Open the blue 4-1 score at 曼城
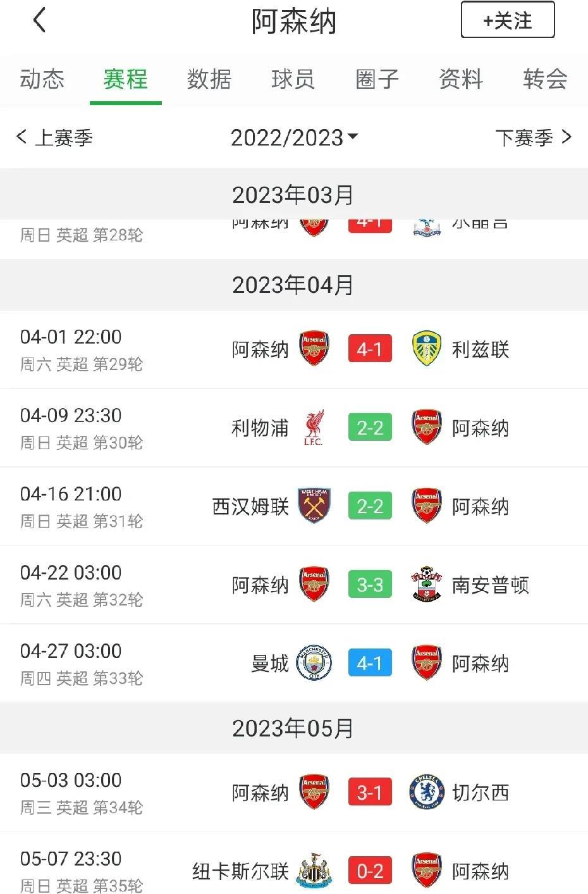 pos(370,662)
